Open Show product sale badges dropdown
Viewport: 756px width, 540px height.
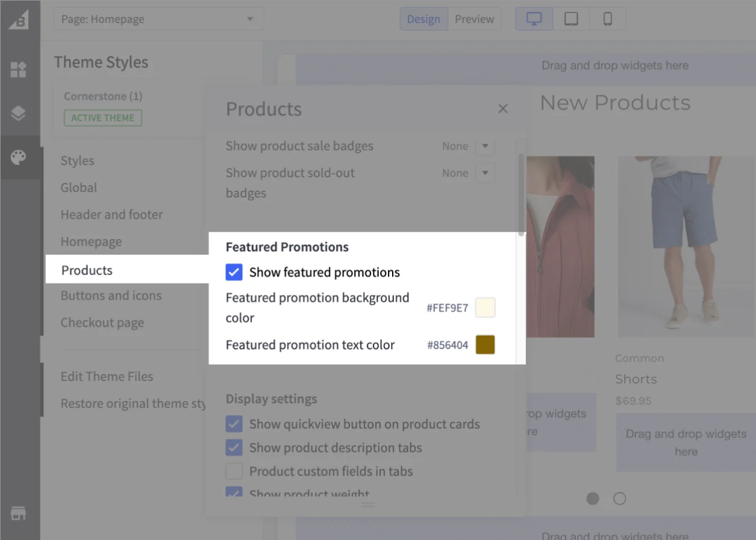pyautogui.click(x=485, y=146)
